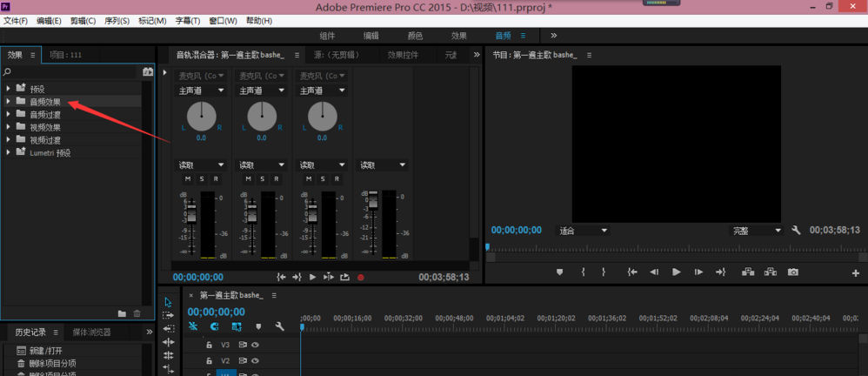This screenshot has height=376, width=868.
Task: Open the Program monitor wrench settings
Action: [x=796, y=231]
